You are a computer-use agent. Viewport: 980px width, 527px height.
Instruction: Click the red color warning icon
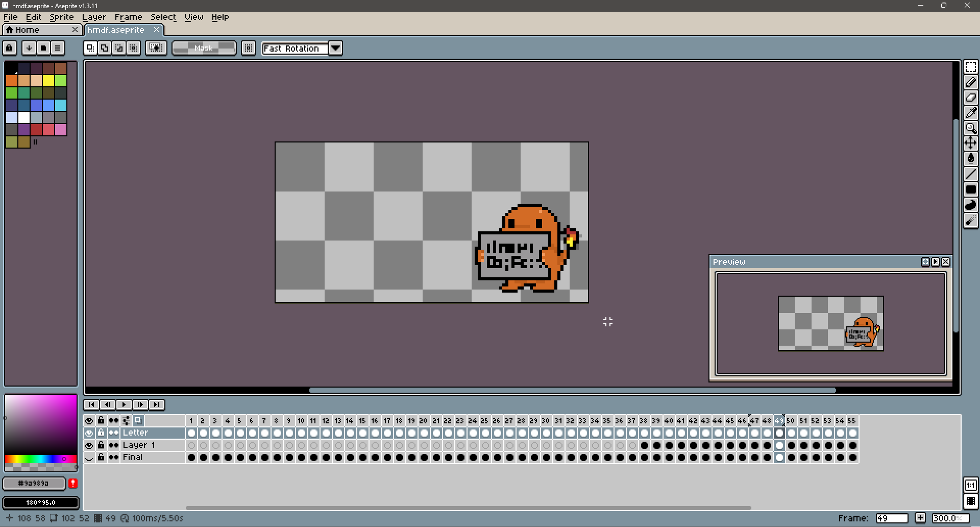click(73, 483)
